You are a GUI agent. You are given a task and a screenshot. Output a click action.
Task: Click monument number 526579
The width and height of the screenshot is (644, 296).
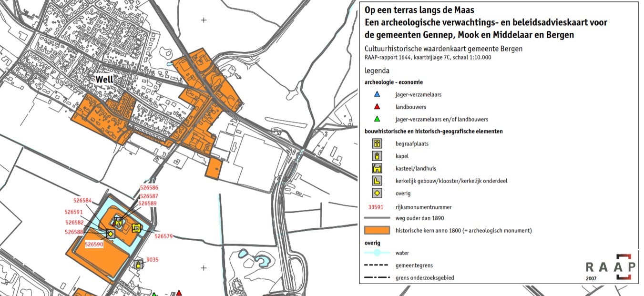tap(164, 236)
